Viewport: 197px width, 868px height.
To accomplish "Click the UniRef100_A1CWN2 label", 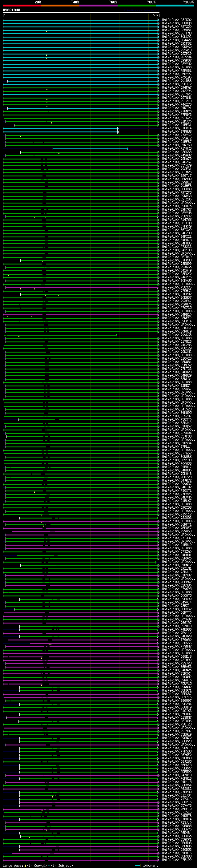I will point(177,677).
